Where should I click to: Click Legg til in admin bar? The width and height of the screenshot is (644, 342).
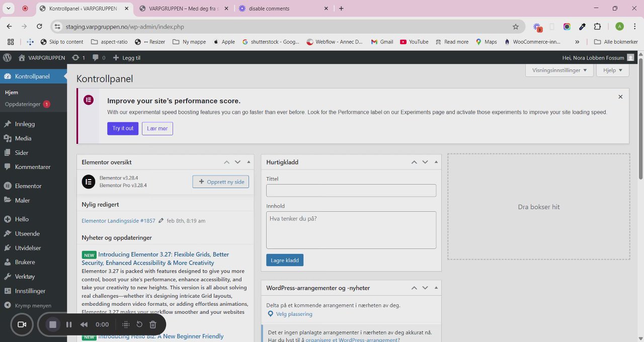[126, 58]
